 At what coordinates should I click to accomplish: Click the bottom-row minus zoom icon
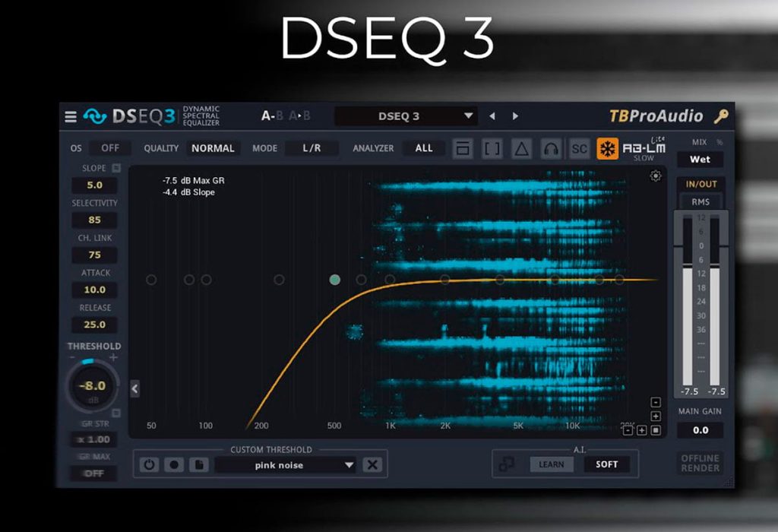(628, 430)
